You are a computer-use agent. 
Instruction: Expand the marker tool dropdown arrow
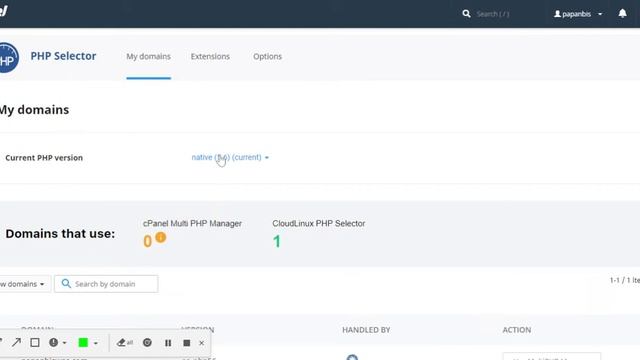pos(64,343)
